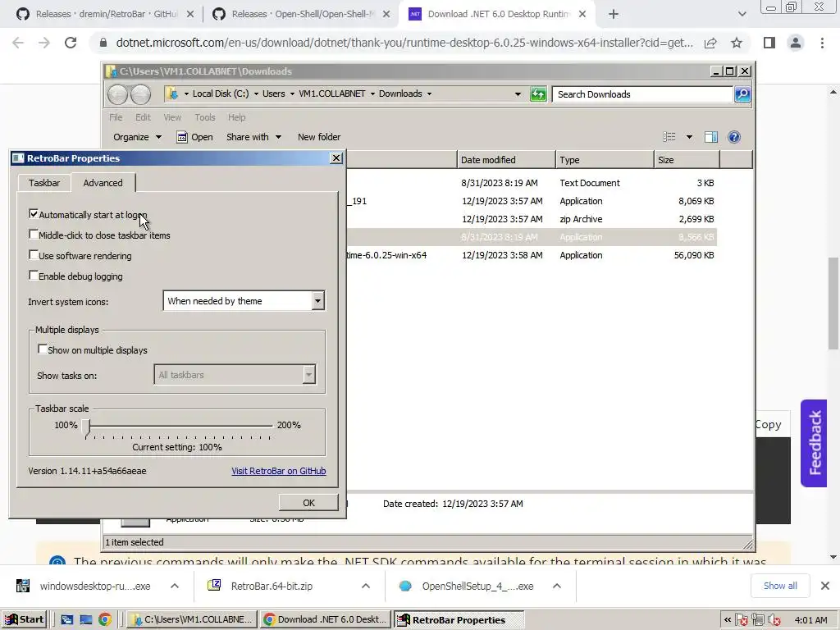
Task: Change view mode icon in Explorer
Action: point(669,137)
